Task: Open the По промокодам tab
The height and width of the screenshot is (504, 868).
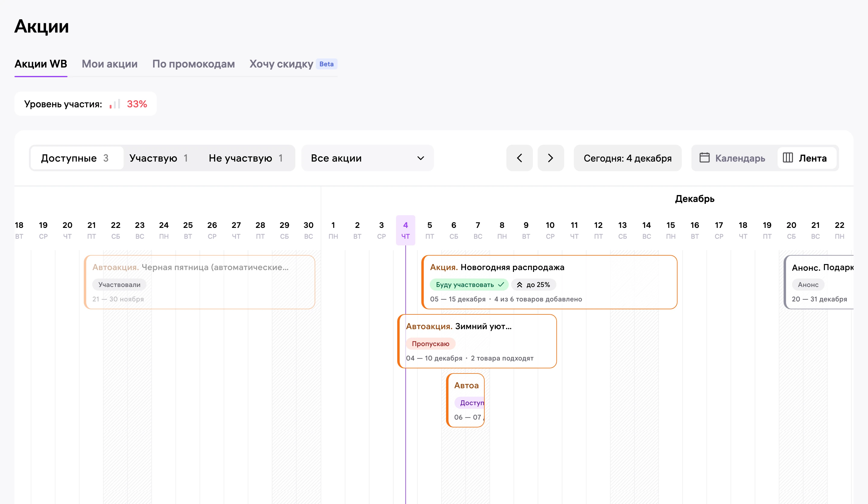Action: pyautogui.click(x=193, y=64)
